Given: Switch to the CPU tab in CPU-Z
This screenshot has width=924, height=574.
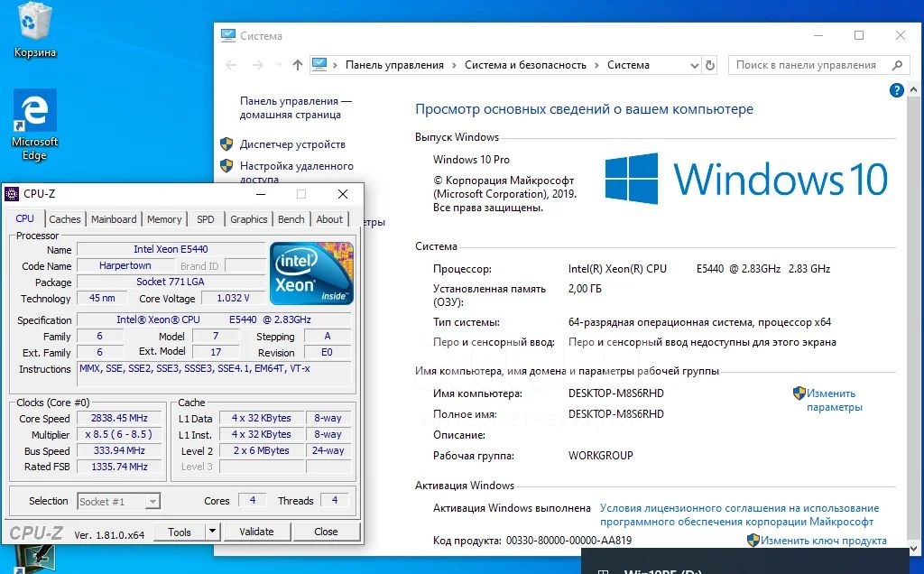Looking at the screenshot, I should (x=24, y=218).
